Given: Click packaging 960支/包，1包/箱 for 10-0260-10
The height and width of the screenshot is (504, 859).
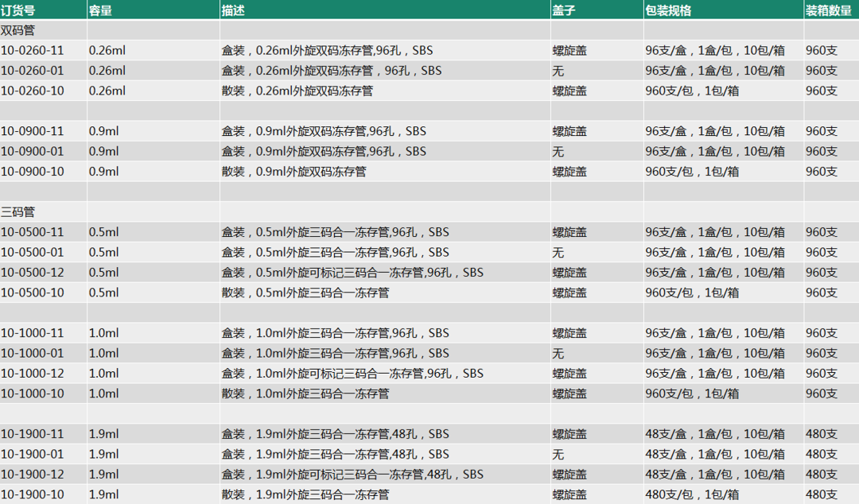Looking at the screenshot, I should point(692,91).
